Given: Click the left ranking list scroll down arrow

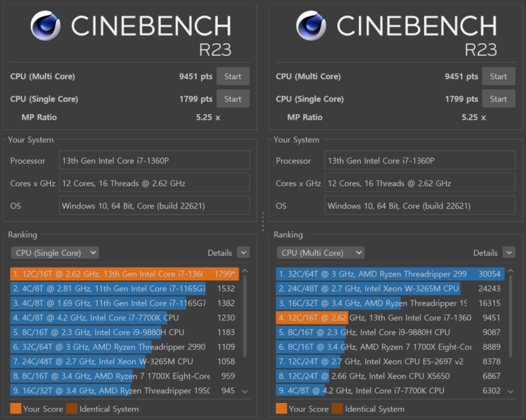Looking at the screenshot, I should click(x=245, y=392).
